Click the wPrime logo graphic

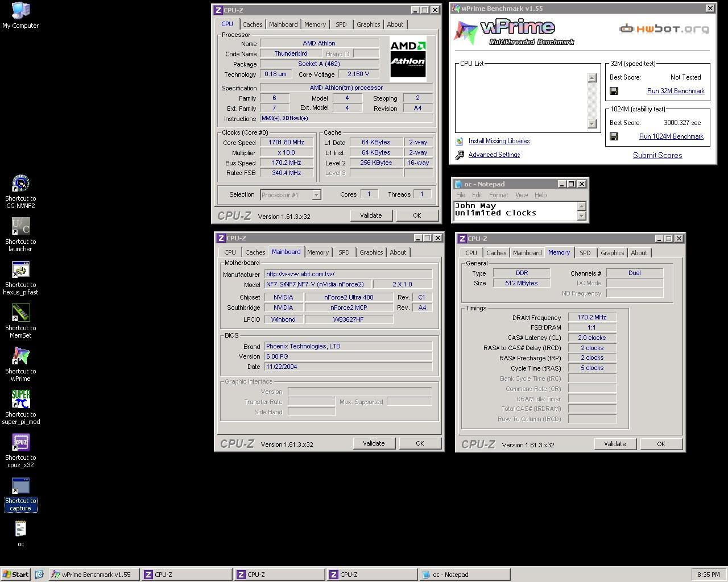coord(514,32)
